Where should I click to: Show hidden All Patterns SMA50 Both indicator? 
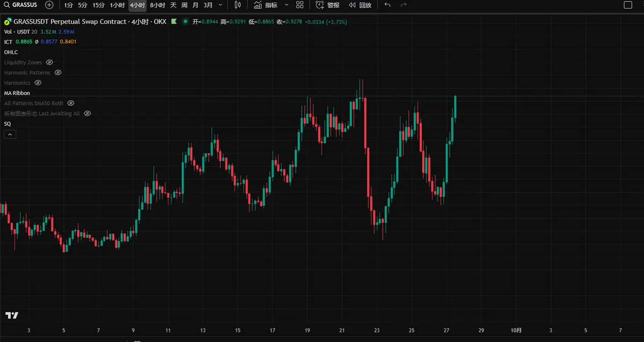tap(70, 103)
